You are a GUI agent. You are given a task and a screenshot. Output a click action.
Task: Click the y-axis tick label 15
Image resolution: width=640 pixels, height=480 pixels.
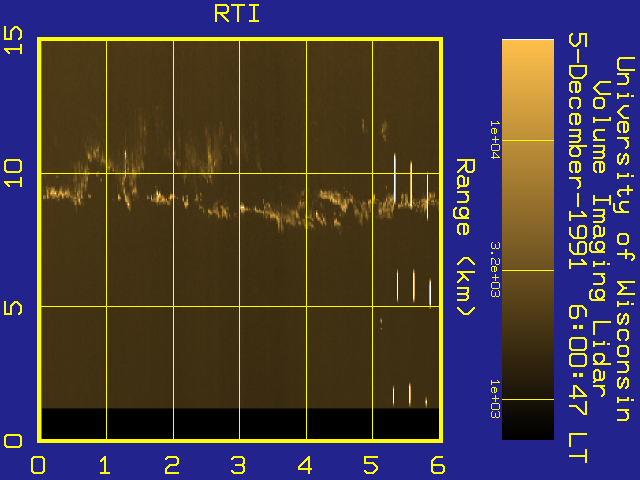tap(13, 40)
